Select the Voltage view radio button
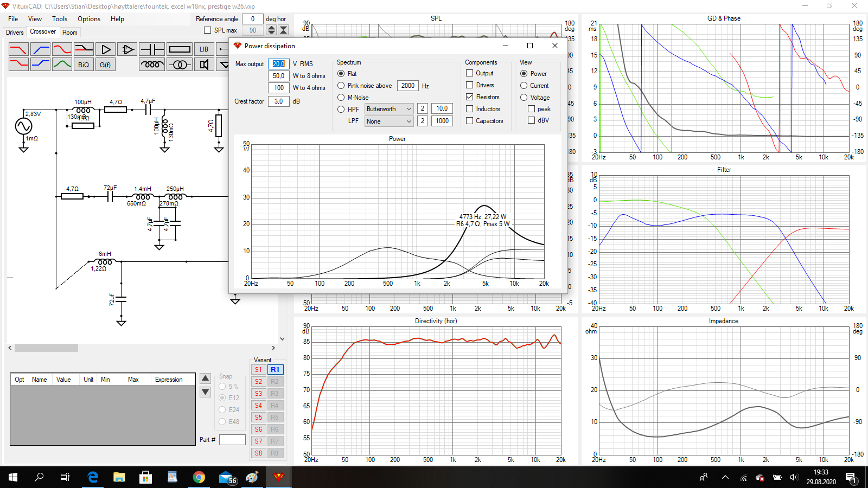This screenshot has width=868, height=488. [x=524, y=98]
